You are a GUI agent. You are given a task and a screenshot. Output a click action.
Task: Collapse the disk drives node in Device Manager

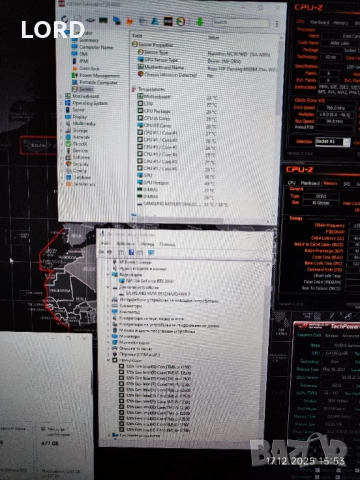tap(108, 287)
